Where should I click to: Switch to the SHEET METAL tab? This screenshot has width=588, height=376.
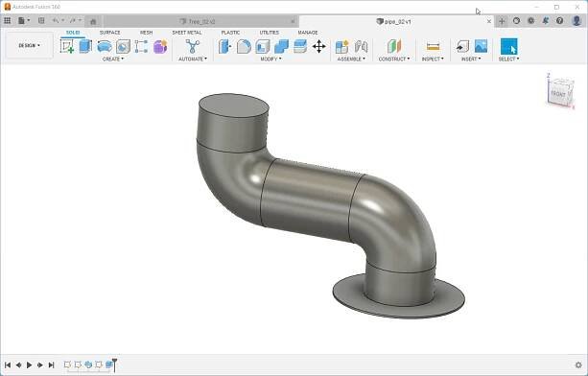point(187,33)
